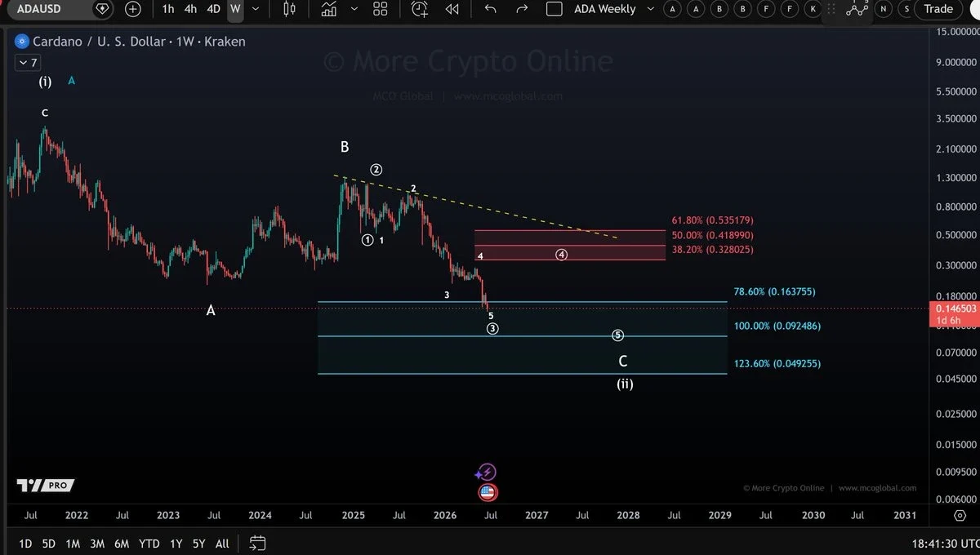Click the purple lightning event icon
This screenshot has width=980, height=555.
point(487,472)
